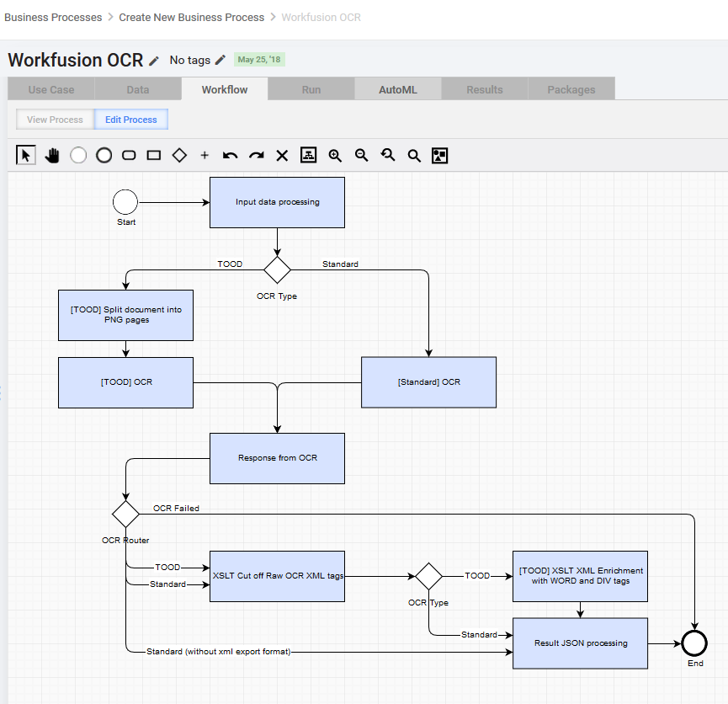Image resolution: width=728 pixels, height=704 pixels.
Task: Switch to Edit Process mode
Action: point(131,120)
